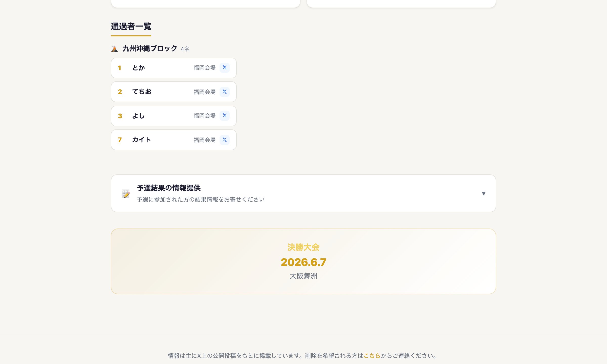Click rank number 7 beside カイト
607x364 pixels.
pyautogui.click(x=120, y=140)
